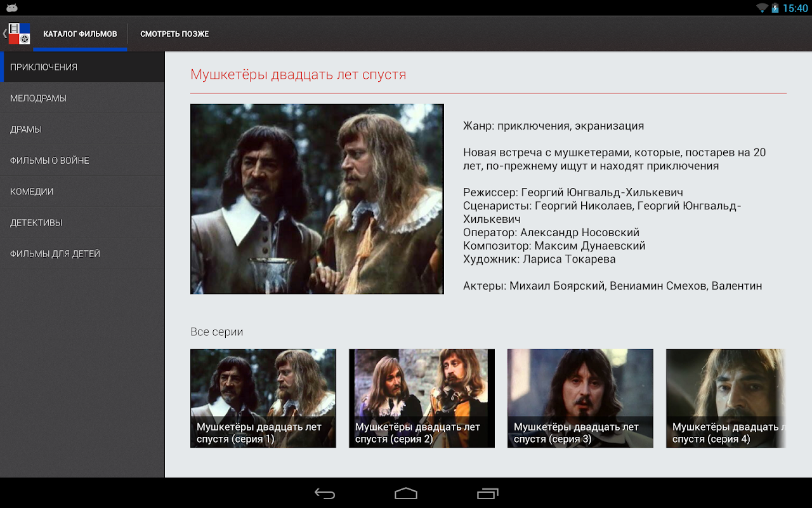Tap the clock showing 15:40
This screenshot has height=508, width=812.
click(x=796, y=8)
